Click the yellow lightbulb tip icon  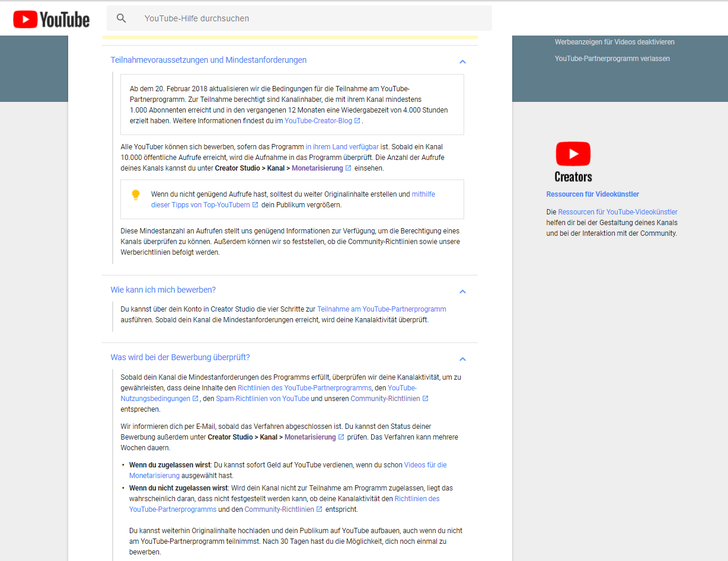(x=136, y=195)
